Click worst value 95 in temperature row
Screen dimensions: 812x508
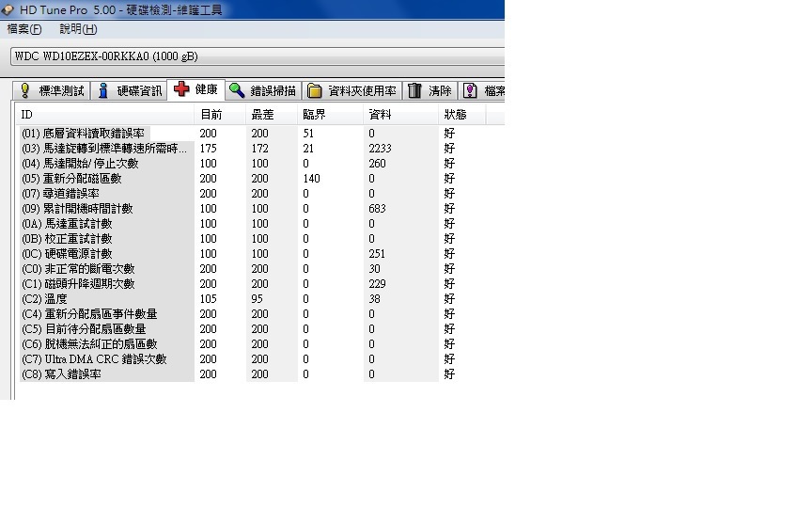tap(257, 298)
